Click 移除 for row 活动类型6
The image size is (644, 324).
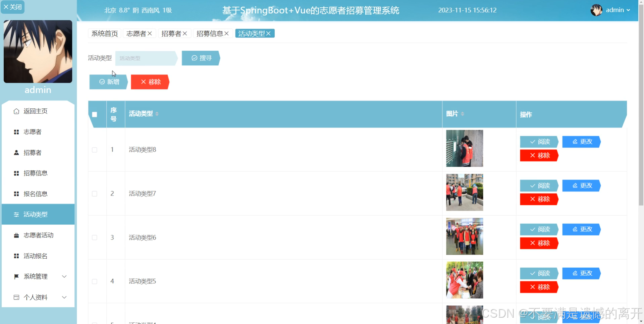539,243
